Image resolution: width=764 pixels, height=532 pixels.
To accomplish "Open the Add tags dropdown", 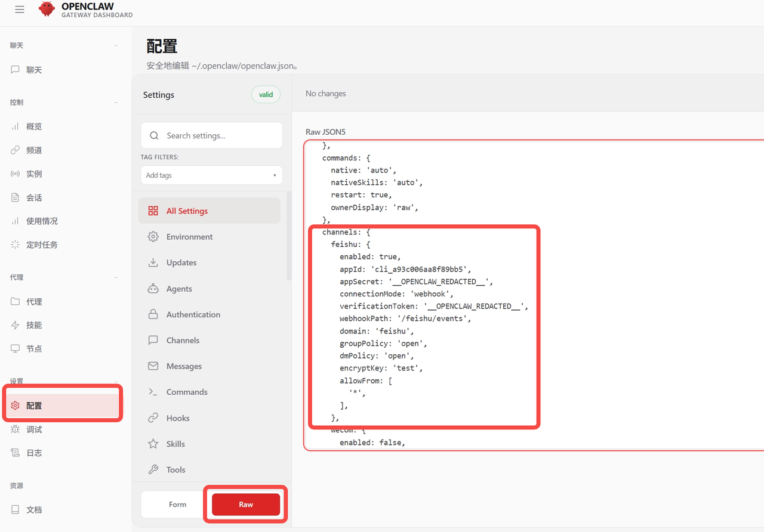I will click(211, 175).
